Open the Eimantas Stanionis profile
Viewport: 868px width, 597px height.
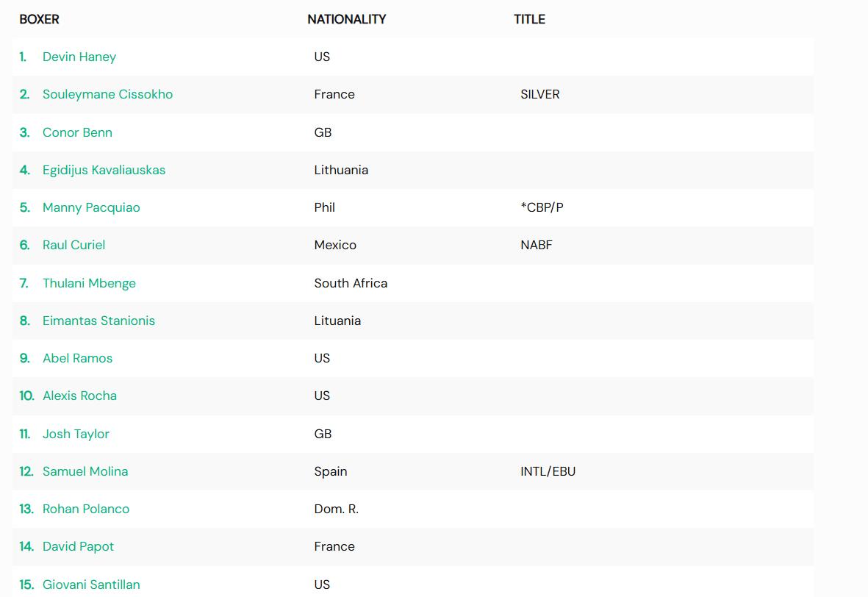point(98,321)
